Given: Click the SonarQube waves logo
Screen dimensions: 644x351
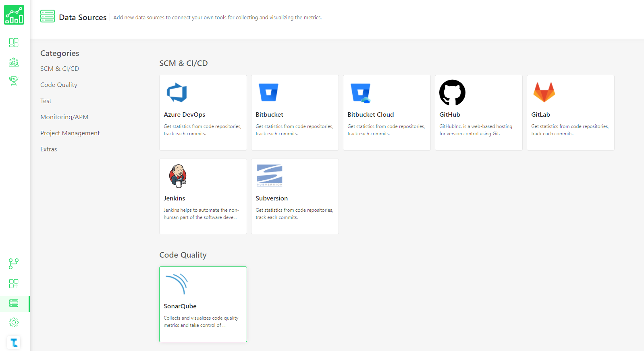Looking at the screenshot, I should point(177,284).
